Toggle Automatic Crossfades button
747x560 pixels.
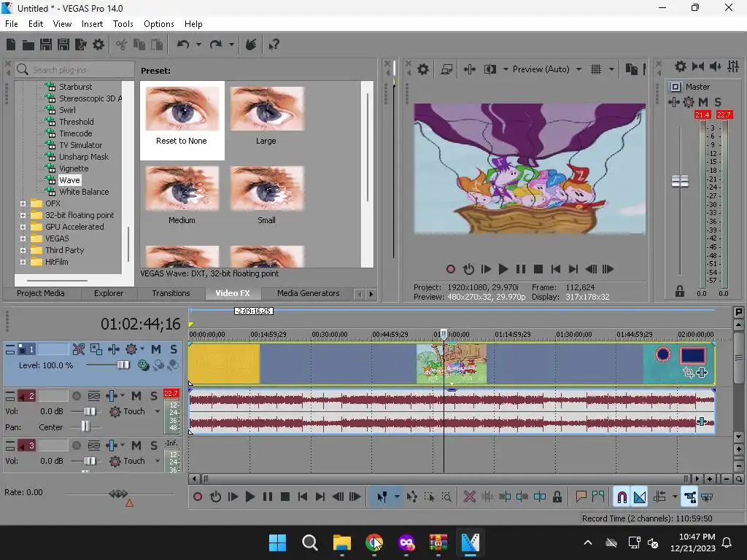pos(640,497)
